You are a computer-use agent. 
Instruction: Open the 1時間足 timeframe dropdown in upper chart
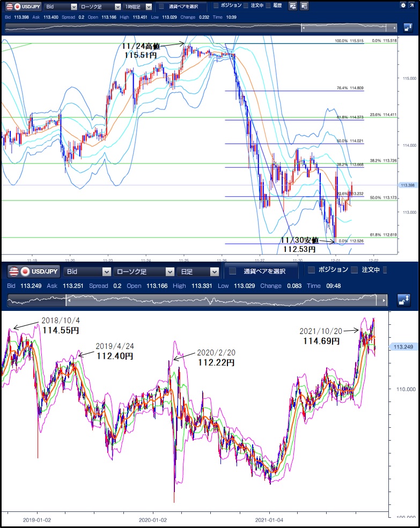click(x=137, y=6)
